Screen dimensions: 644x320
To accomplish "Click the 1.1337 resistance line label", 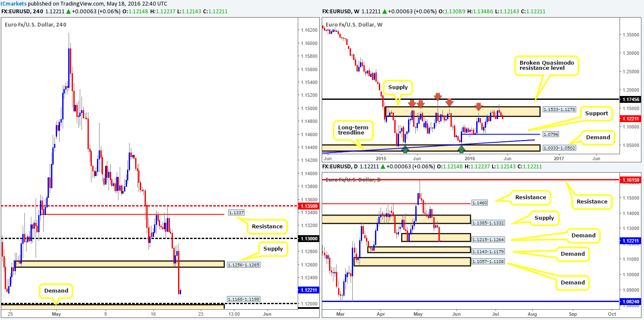I will (237, 212).
